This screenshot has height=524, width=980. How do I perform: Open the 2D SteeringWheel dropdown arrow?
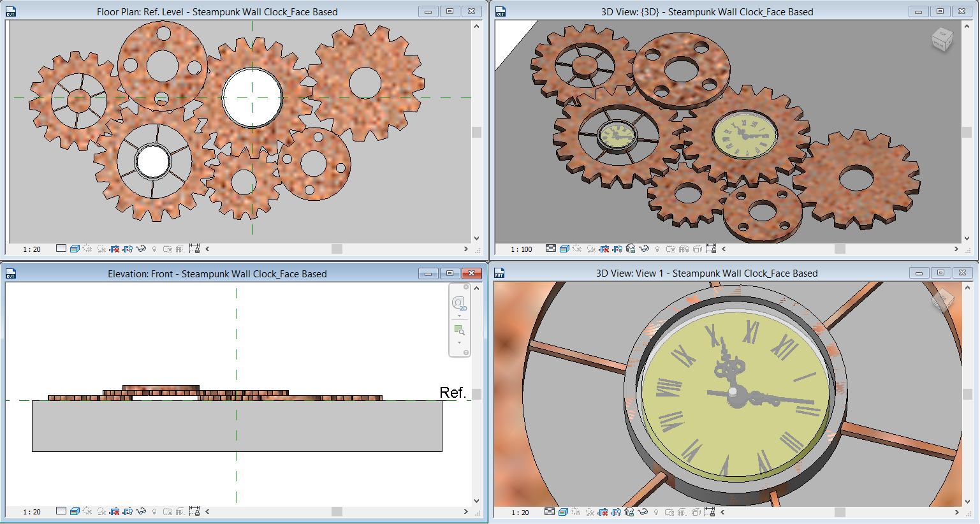(x=460, y=314)
